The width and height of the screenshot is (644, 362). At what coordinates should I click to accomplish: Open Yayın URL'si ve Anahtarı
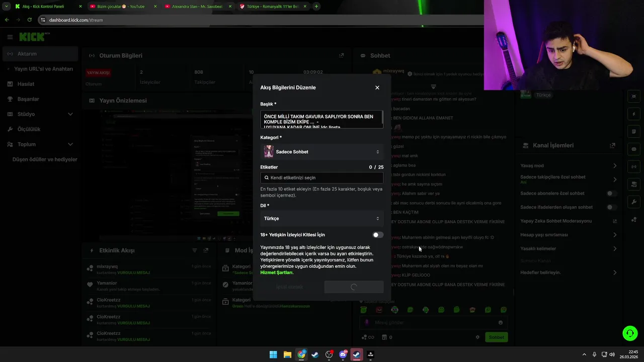coord(43,69)
